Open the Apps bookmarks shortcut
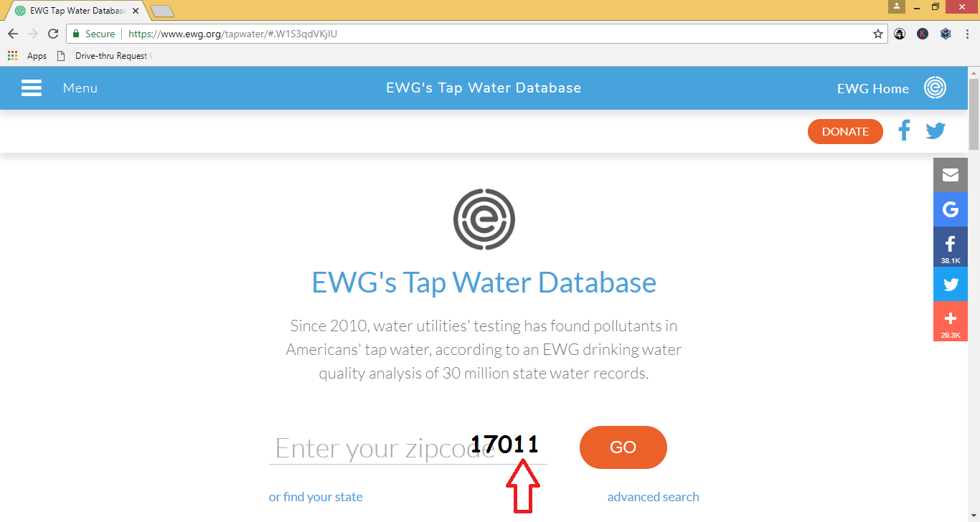Viewport: 980px width, 522px height. pos(27,56)
